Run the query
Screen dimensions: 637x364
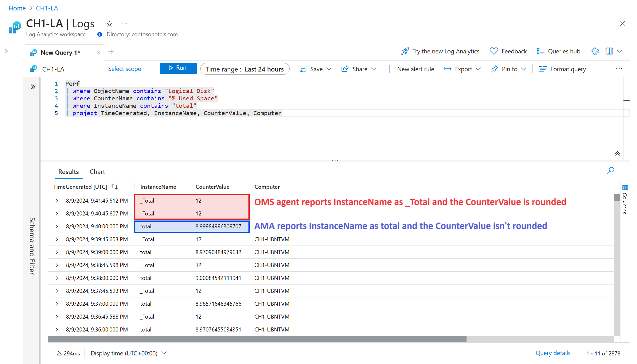tap(178, 68)
